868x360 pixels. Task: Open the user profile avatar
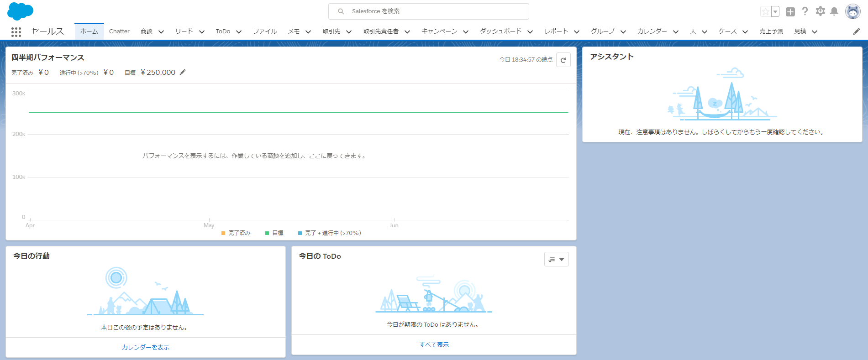tap(852, 11)
